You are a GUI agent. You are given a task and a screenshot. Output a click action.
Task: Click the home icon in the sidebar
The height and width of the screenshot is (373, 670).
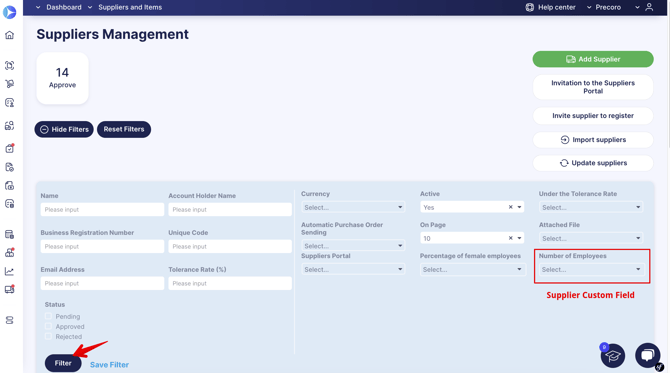point(9,35)
